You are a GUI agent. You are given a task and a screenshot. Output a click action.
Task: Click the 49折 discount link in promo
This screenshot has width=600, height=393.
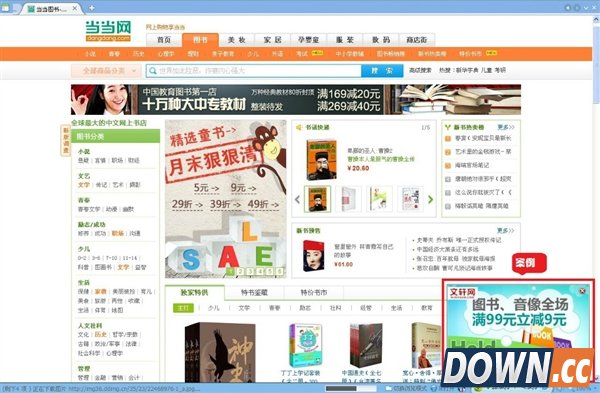tap(263, 204)
